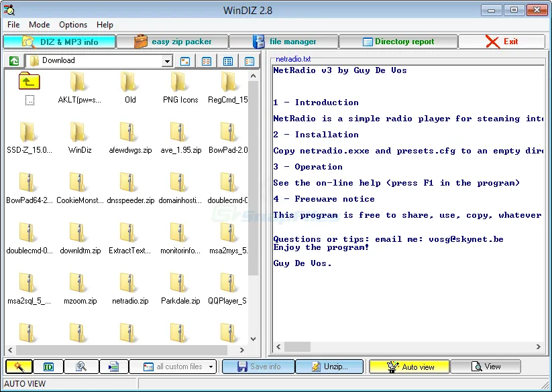Select the second view mode icon
Screen dimensions: 552x392
click(x=207, y=61)
